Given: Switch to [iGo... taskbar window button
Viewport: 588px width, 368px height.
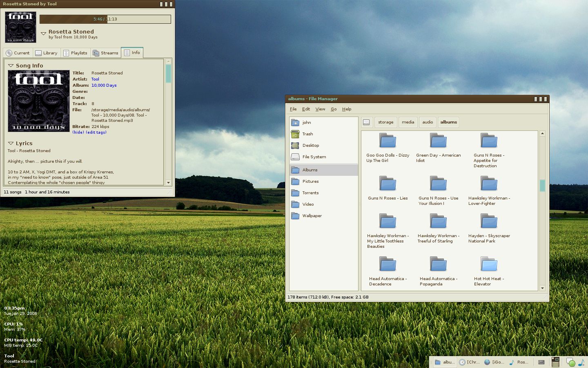Looking at the screenshot, I should click(x=494, y=362).
